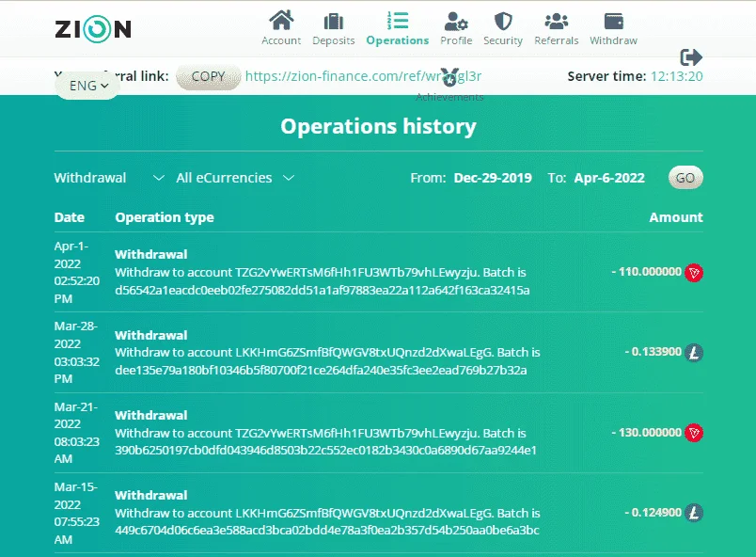Select date Apr-1-2022 02:52:20 PM
This screenshot has width=756, height=557.
pyautogui.click(x=77, y=273)
